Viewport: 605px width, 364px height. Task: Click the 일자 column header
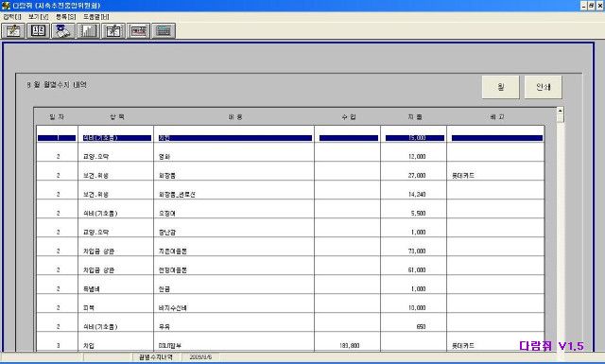click(x=57, y=117)
